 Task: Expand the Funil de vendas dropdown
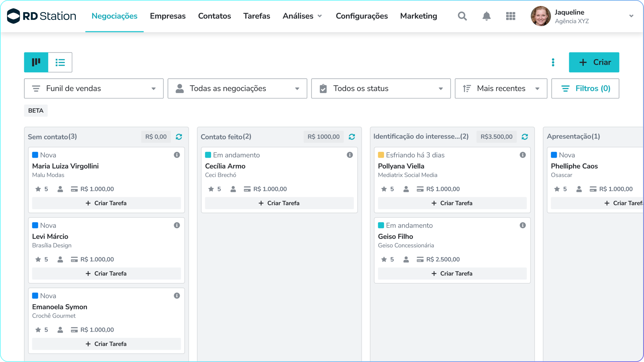click(94, 89)
